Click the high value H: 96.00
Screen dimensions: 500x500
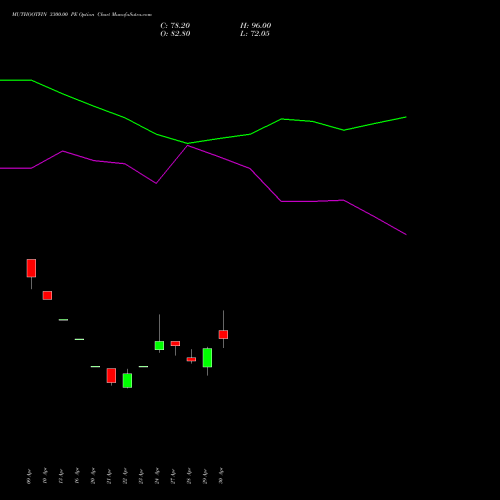tap(256, 26)
